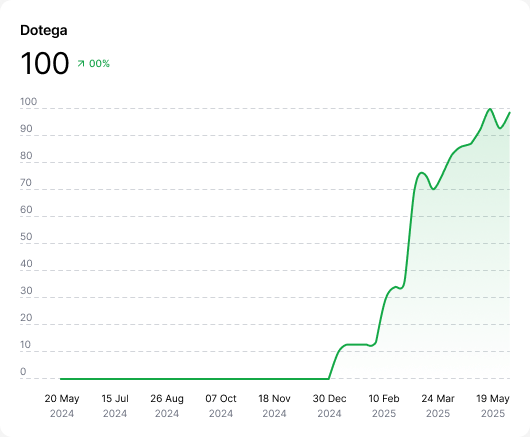Click the line's plateau near value 12
530x437 pixels.
[x=357, y=345]
